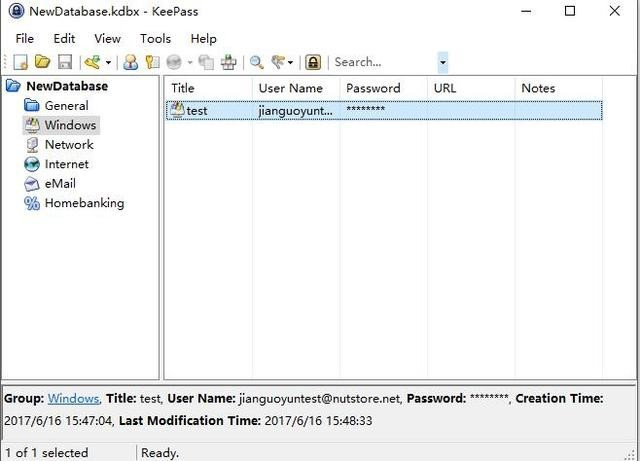Open the Tools menu
Viewport: 640px width, 461px height.
click(x=155, y=39)
